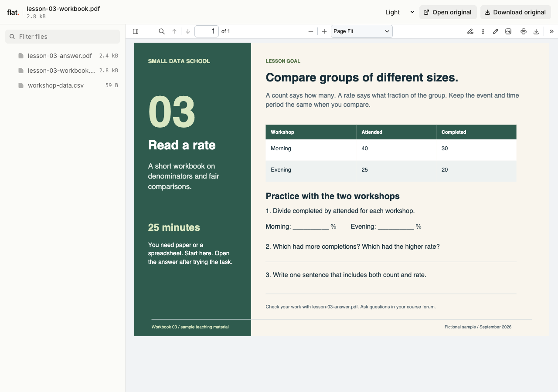Open the more tools chevron menu
The width and height of the screenshot is (558, 392).
(x=551, y=31)
